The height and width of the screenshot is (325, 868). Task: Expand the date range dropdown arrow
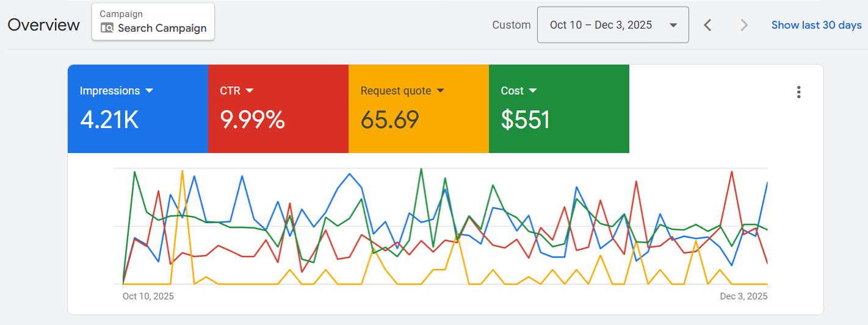point(673,26)
